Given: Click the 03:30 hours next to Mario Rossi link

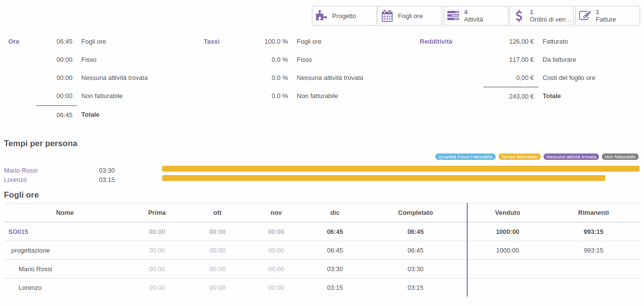Looking at the screenshot, I should pyautogui.click(x=107, y=171).
